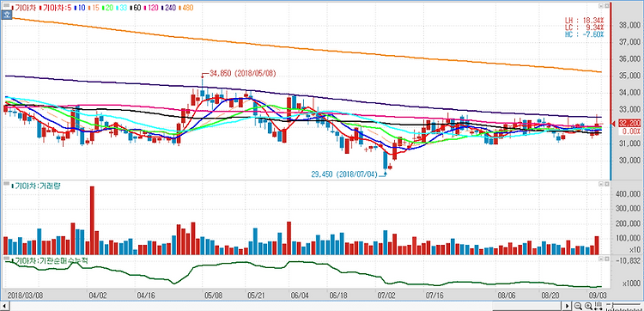Viewport: 644px width, 311px height.
Task: Click the 06/04 date label
Action: (x=300, y=295)
